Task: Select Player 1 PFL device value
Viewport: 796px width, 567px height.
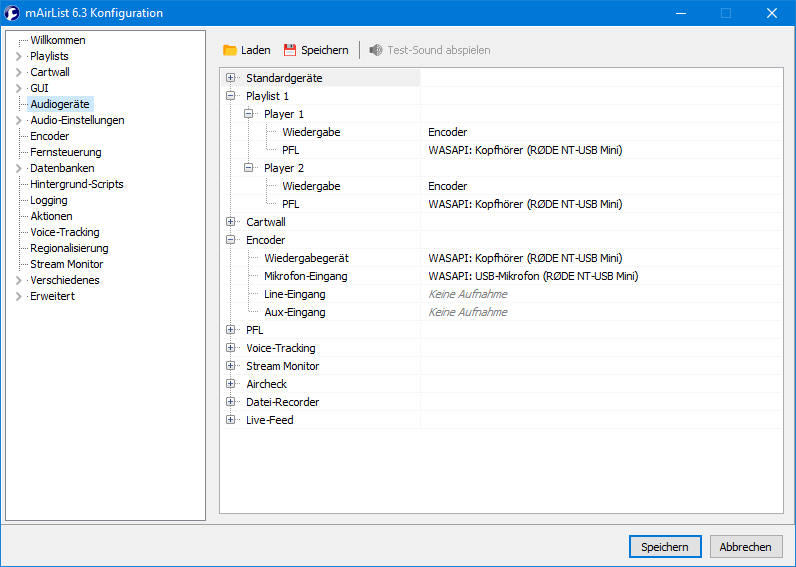Action: click(525, 150)
